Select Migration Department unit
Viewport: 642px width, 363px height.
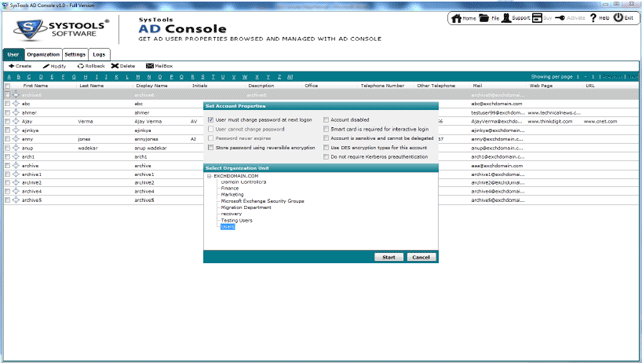coord(246,207)
